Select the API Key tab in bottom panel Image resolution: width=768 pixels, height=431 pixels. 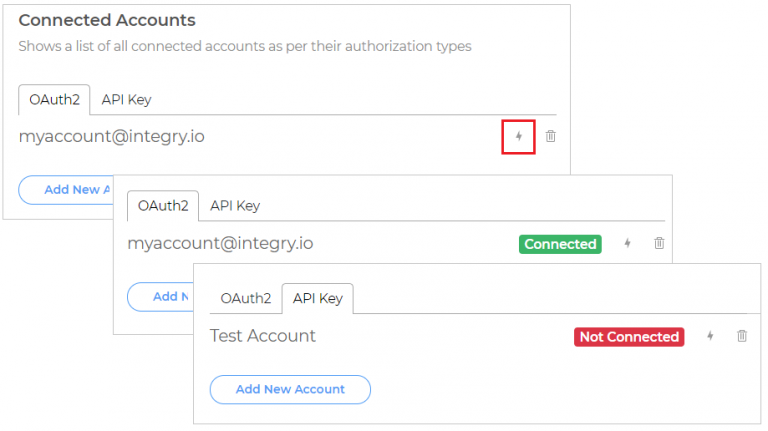pos(318,299)
